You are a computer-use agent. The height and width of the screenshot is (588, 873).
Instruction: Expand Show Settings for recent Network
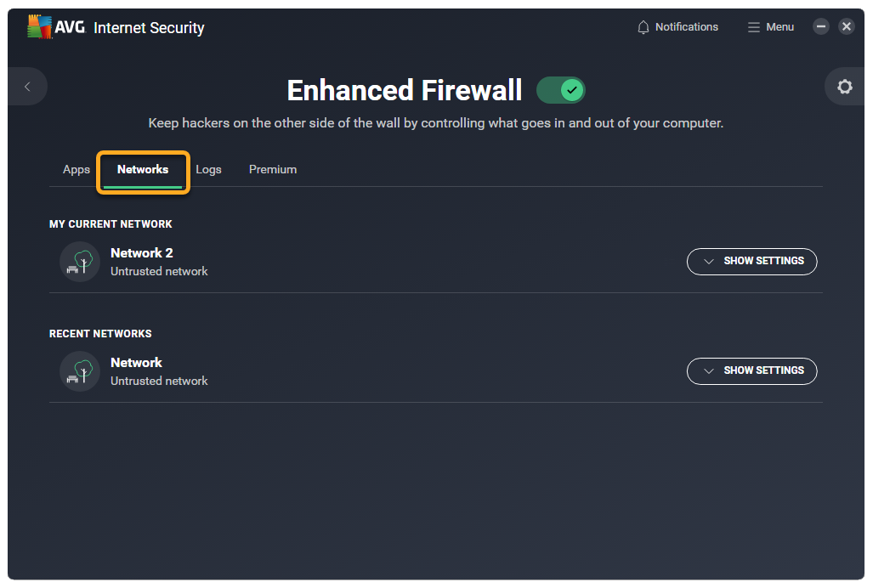click(x=751, y=370)
